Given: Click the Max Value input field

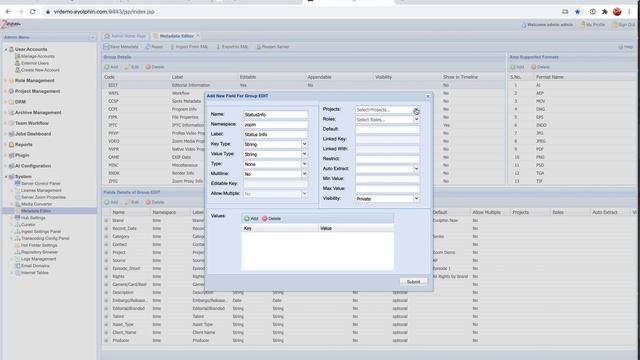Looking at the screenshot, I should (x=387, y=189).
